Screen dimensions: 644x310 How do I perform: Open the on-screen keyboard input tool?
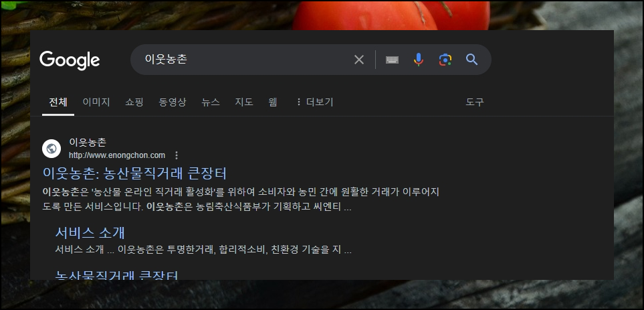[393, 60]
